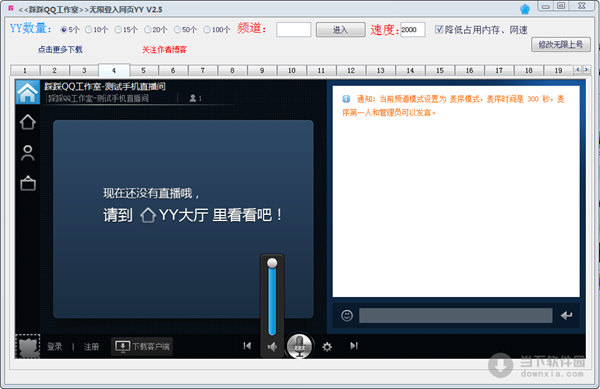The image size is (600, 389).
Task: Click the blue skin icon in title bar
Action: tap(525, 9)
